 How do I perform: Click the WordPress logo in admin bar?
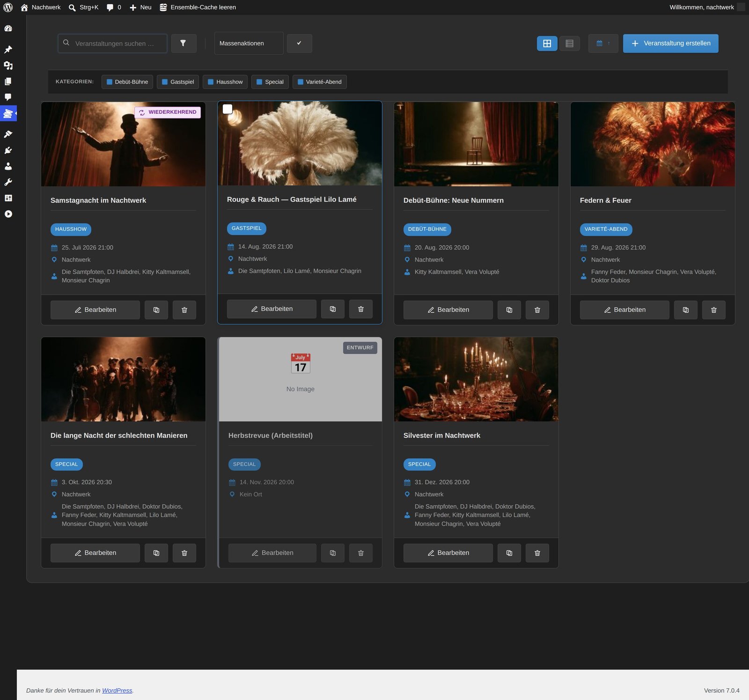8,7
